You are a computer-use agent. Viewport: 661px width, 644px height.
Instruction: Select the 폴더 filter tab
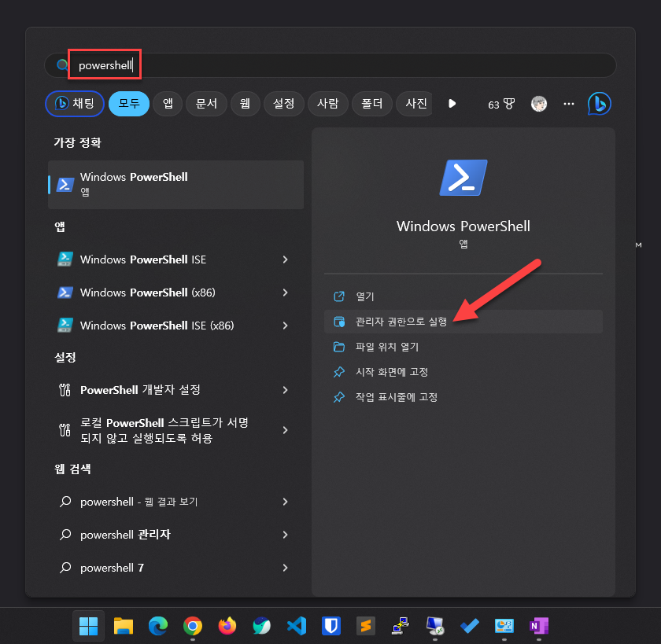[371, 104]
